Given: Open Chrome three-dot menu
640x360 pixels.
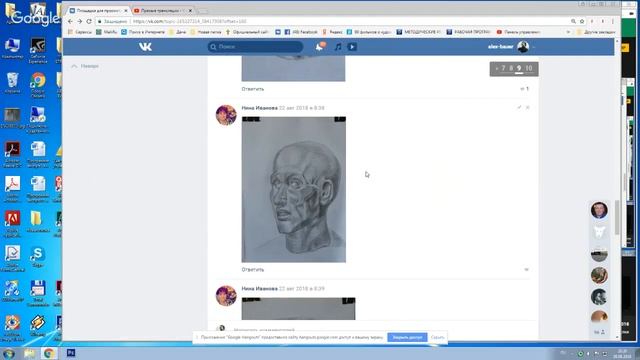Looking at the screenshot, I should (613, 21).
